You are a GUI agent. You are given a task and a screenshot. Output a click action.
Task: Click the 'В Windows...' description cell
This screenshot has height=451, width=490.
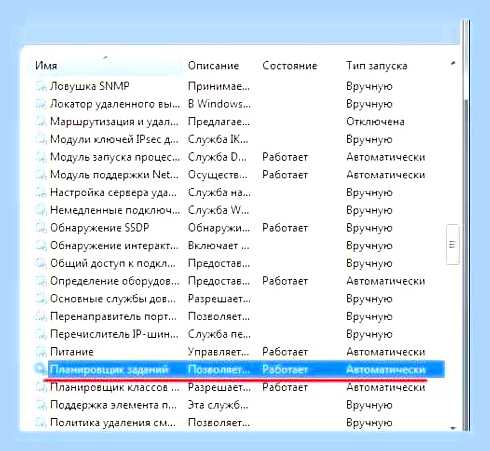[x=219, y=104]
